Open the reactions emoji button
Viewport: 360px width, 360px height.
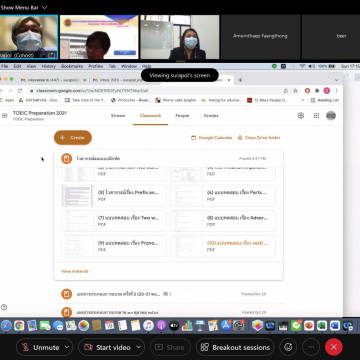pos(288,347)
